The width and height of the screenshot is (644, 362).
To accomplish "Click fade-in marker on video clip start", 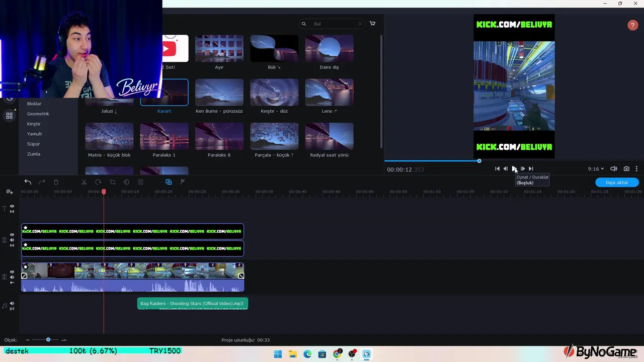I will tap(24, 276).
